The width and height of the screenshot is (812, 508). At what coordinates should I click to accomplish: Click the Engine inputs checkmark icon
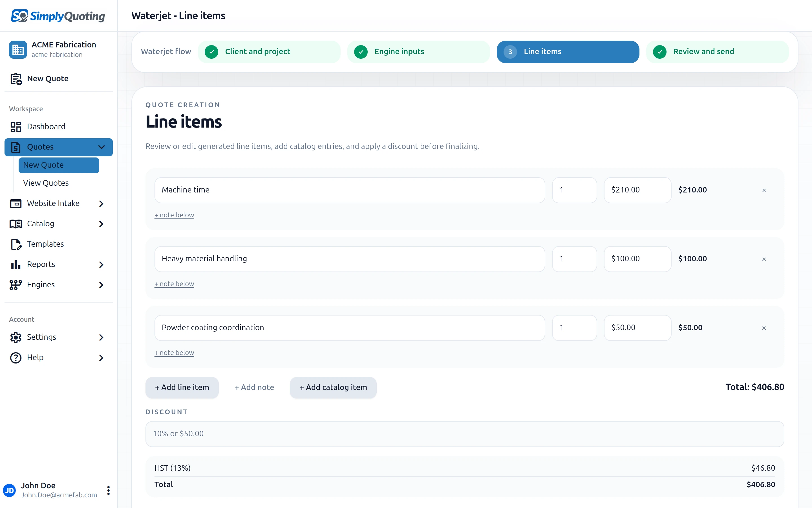[x=361, y=52]
